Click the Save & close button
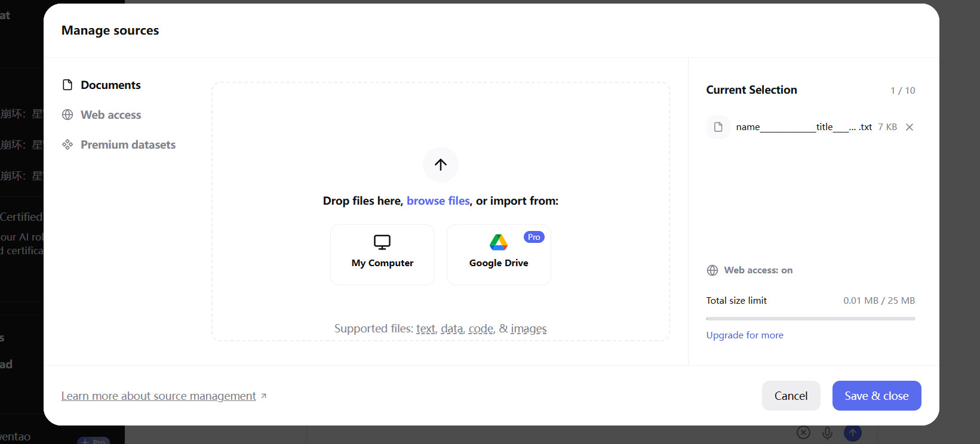Viewport: 980px width, 444px height. point(876,396)
